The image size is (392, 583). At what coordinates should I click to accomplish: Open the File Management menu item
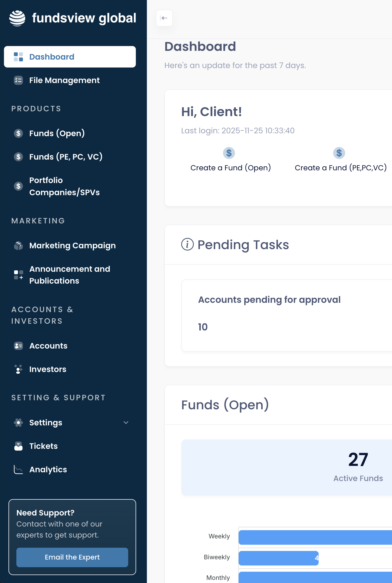64,81
